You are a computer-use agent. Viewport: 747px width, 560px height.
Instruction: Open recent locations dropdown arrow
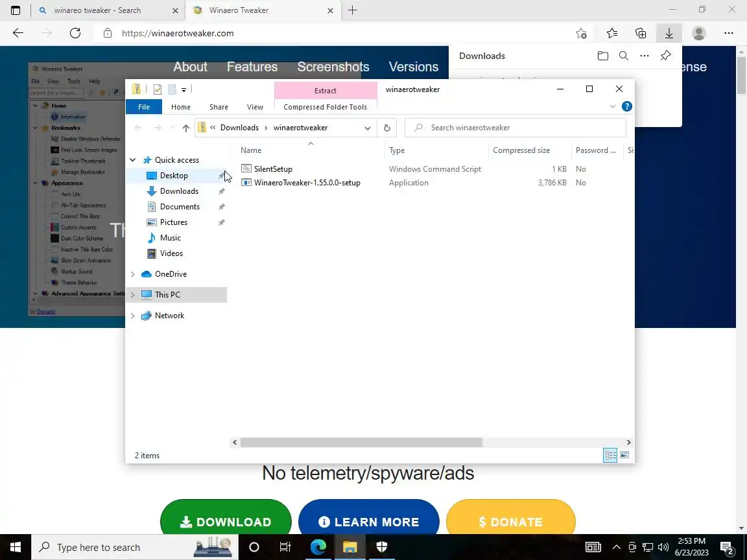click(172, 128)
